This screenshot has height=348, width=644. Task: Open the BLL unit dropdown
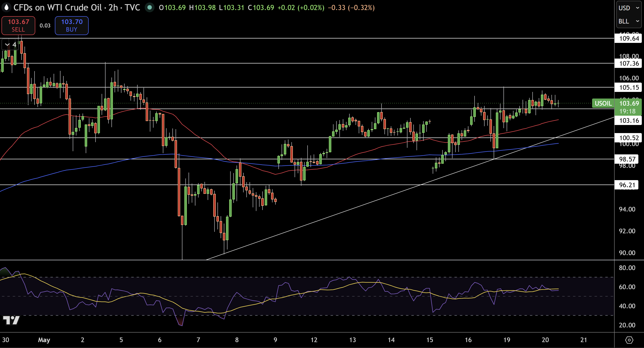click(629, 21)
